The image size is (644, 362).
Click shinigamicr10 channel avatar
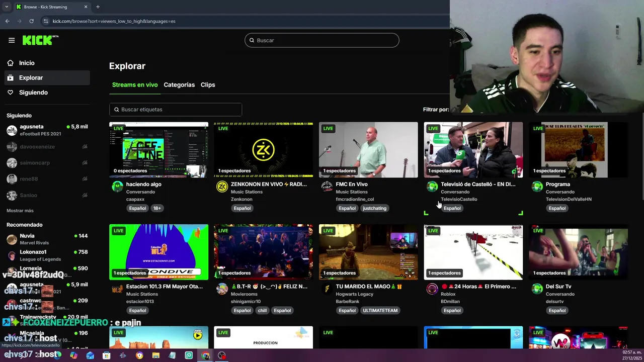pyautogui.click(x=222, y=289)
